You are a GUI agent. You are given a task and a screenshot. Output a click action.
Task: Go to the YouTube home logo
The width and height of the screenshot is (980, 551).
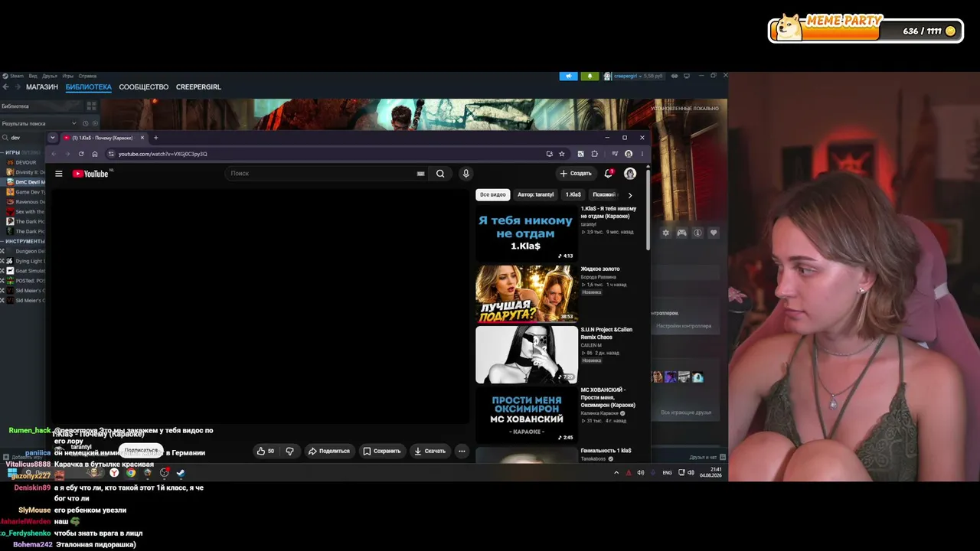[90, 174]
